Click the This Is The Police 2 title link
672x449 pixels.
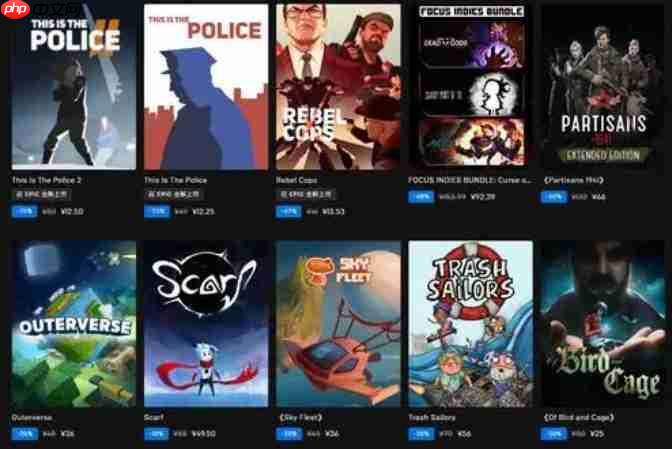coord(47,180)
